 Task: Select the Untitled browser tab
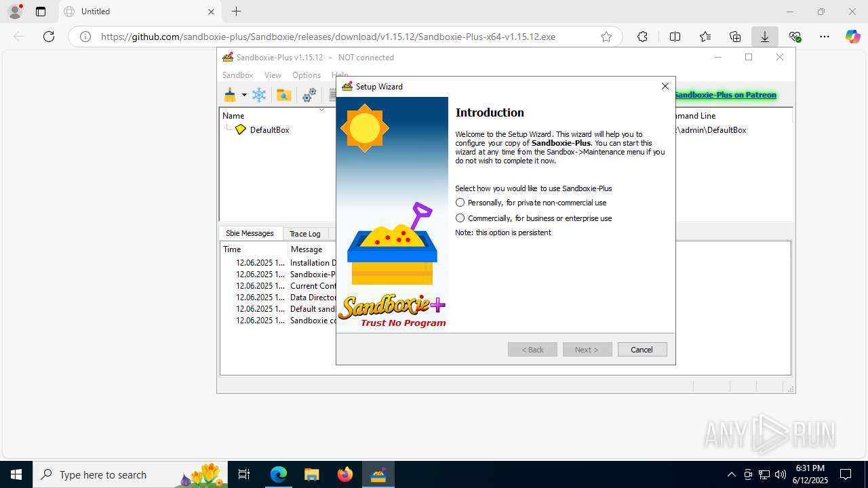click(139, 12)
